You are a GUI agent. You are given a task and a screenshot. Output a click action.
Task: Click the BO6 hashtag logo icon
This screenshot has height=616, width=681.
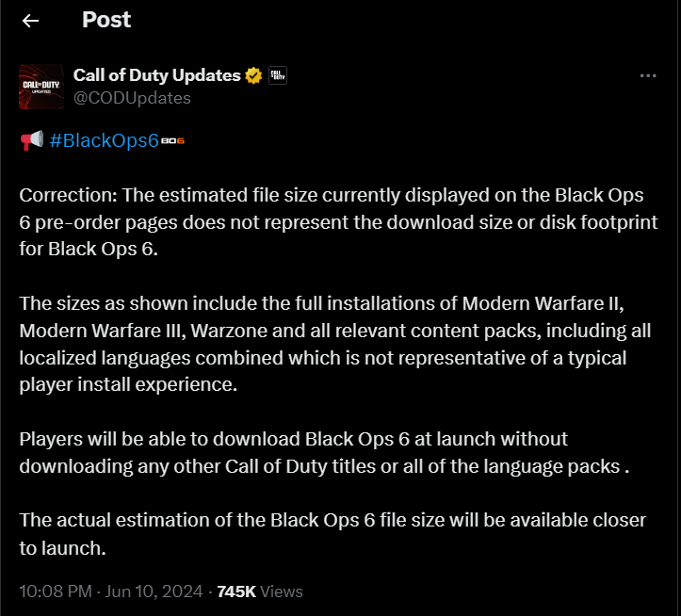click(x=172, y=140)
